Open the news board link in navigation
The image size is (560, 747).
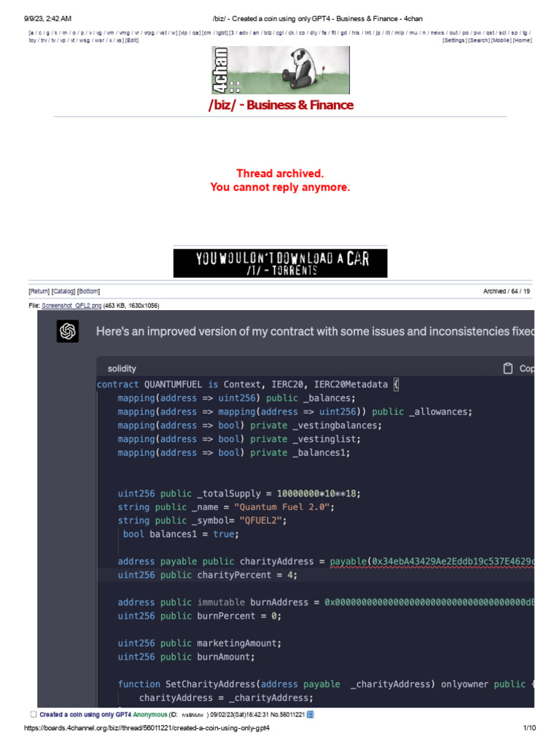[437, 33]
